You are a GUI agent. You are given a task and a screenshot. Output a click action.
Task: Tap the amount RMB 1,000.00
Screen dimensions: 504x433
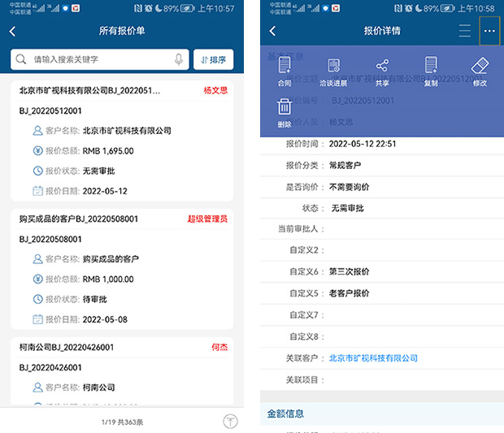pos(108,279)
